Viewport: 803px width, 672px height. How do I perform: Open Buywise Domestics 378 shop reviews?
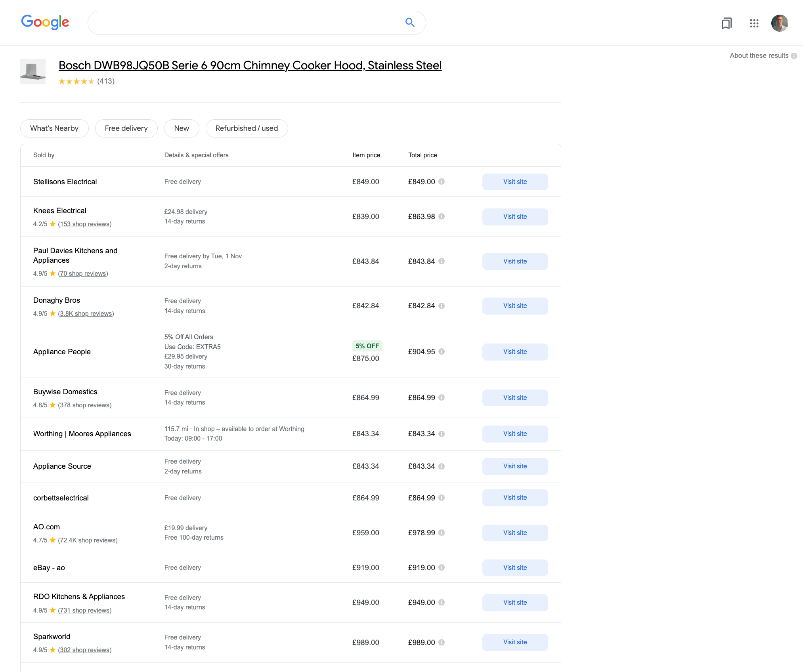[x=85, y=405]
